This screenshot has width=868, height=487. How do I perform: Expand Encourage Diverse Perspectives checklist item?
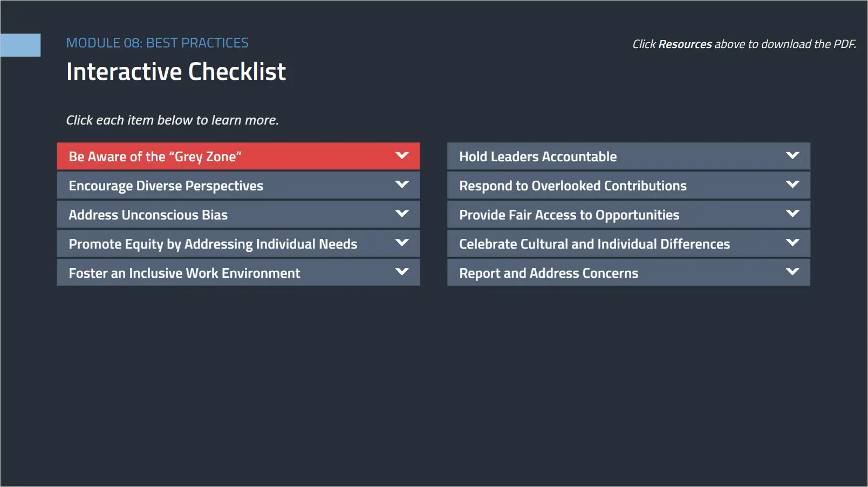pyautogui.click(x=166, y=186)
